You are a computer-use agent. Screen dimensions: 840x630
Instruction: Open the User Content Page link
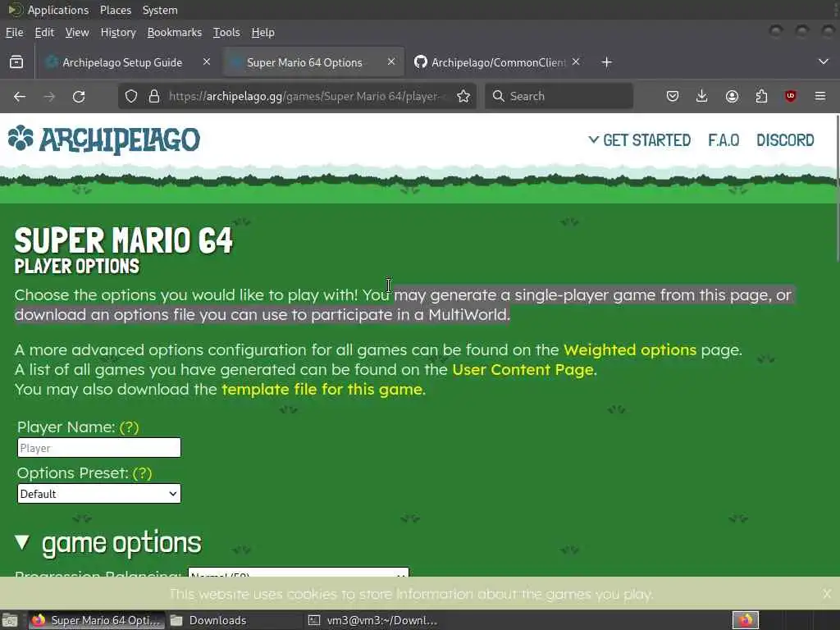[523, 370]
